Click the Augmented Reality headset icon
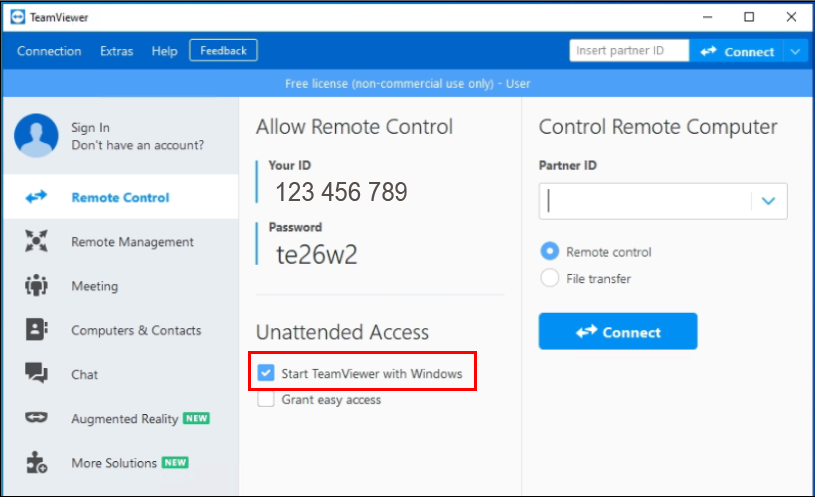Screen dimensions: 815x497 click(x=36, y=417)
